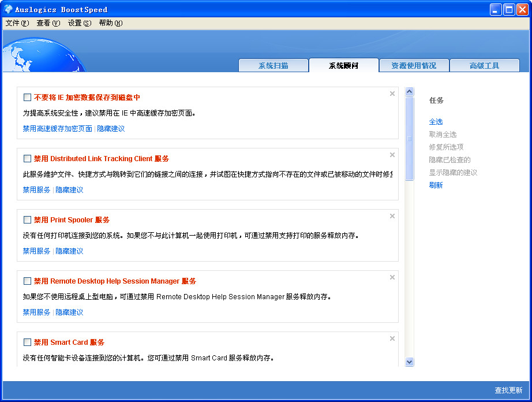
Task: Minimize the BoostSpeed window
Action: pyautogui.click(x=496, y=9)
